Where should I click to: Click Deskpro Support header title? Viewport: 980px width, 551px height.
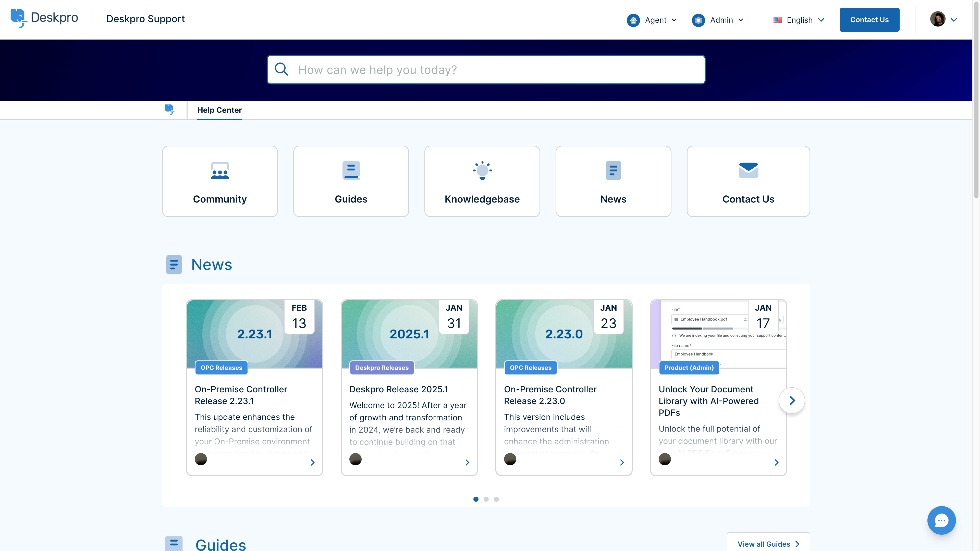[x=146, y=19]
